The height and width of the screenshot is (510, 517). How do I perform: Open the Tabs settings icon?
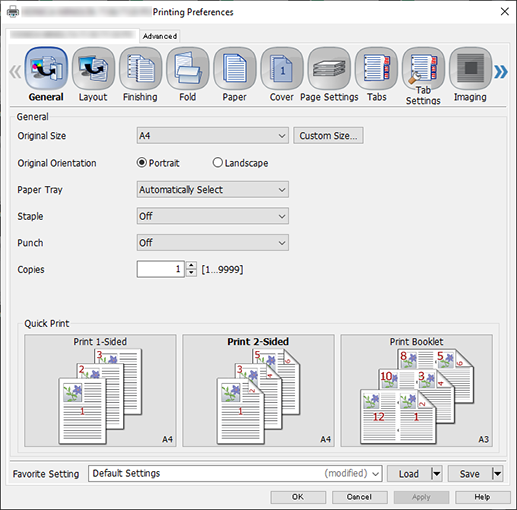(376, 68)
